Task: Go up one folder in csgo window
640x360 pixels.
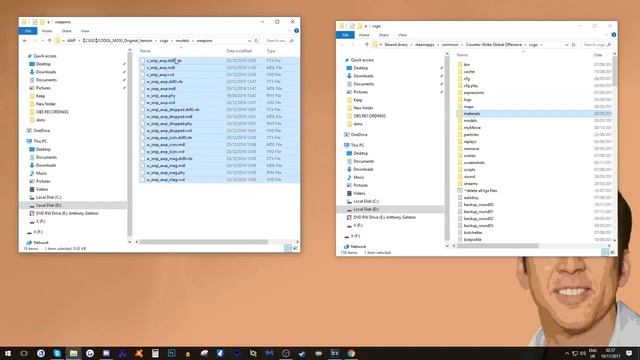Action: coord(367,45)
